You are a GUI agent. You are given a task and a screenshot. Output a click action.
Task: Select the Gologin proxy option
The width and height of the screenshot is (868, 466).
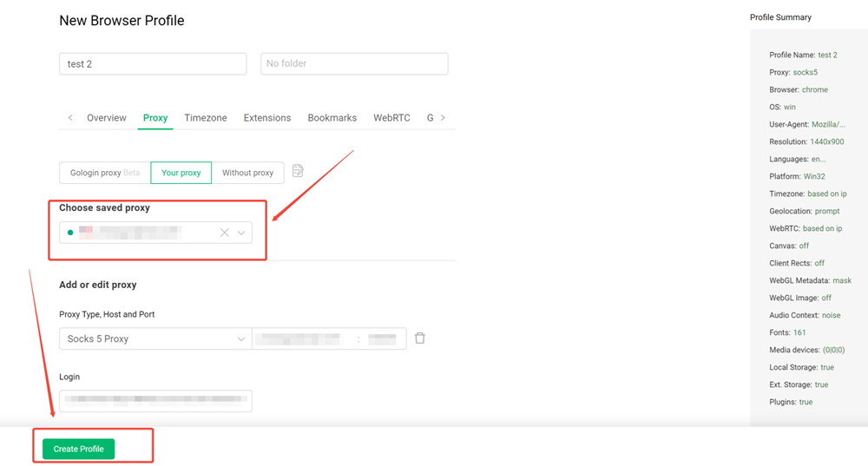point(105,173)
